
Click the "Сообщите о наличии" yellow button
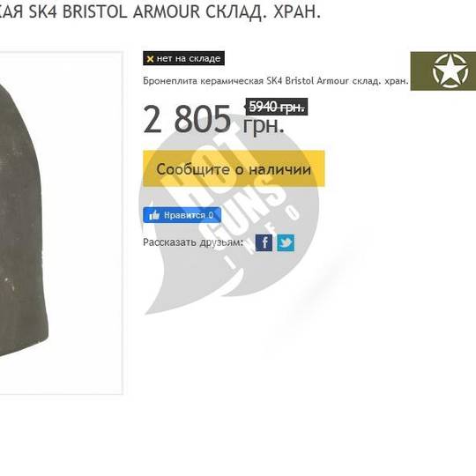click(234, 168)
